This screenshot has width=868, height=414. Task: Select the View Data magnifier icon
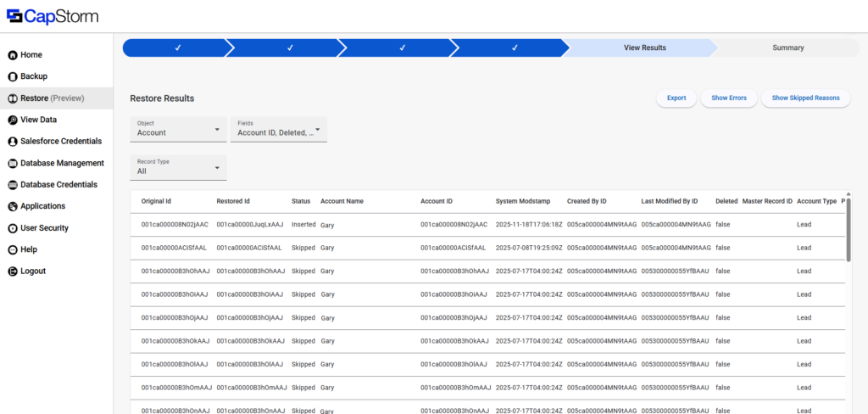pos(13,120)
